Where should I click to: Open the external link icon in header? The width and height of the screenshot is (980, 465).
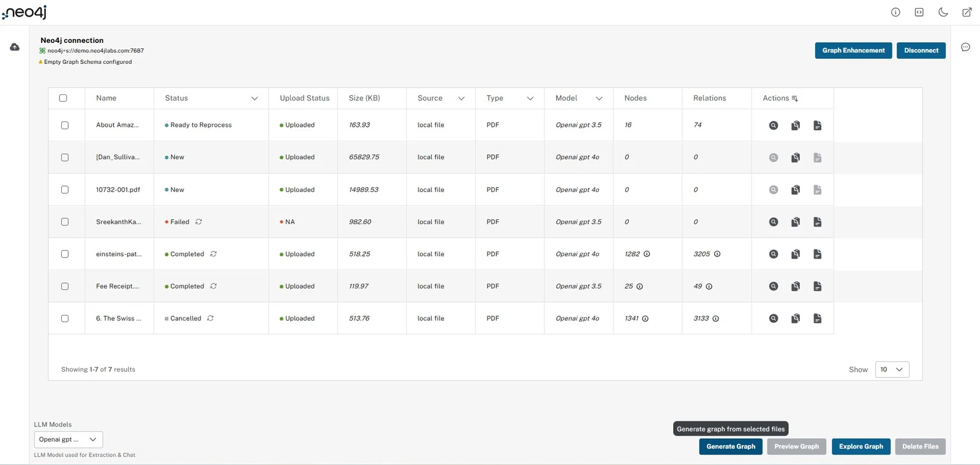point(967,12)
